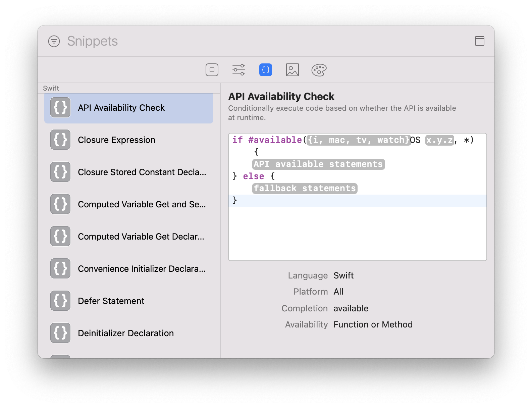Select Convenience Initializer Declaration snippet

[x=129, y=269]
